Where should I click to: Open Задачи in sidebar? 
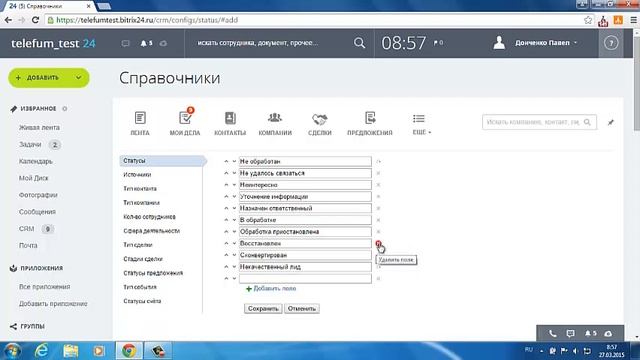coord(30,144)
